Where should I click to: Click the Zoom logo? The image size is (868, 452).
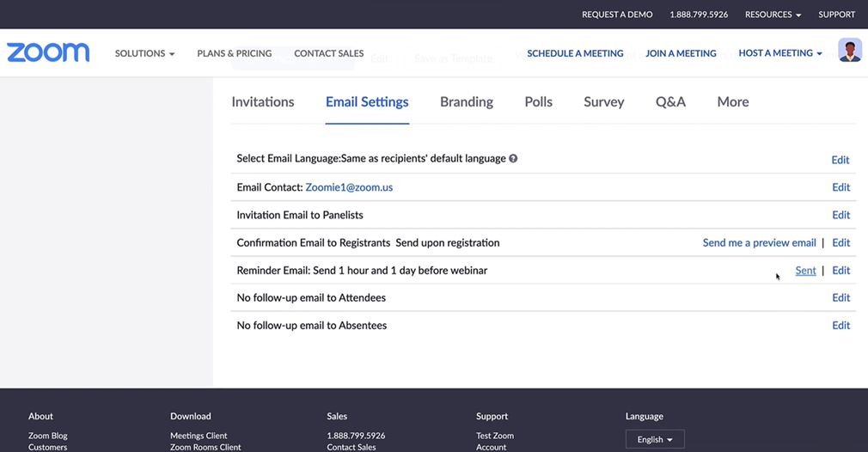click(48, 52)
